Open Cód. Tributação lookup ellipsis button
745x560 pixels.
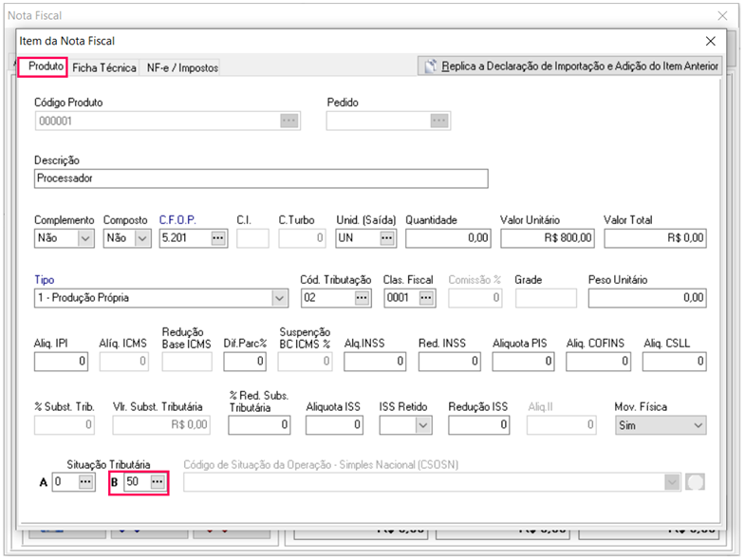(362, 297)
